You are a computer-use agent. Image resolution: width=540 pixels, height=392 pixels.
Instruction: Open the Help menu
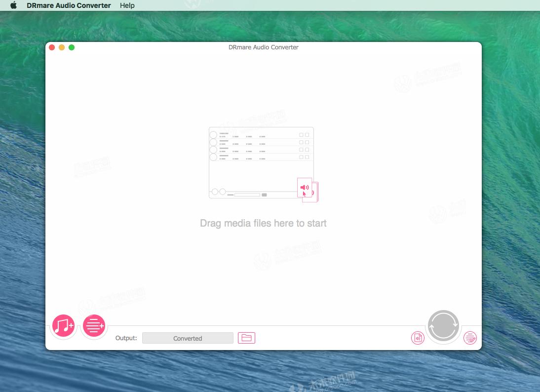click(127, 5)
